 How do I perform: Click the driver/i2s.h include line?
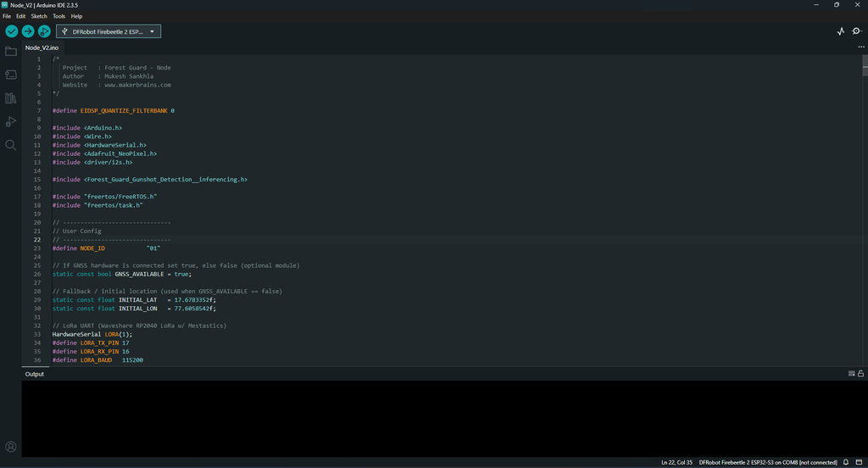[92, 162]
